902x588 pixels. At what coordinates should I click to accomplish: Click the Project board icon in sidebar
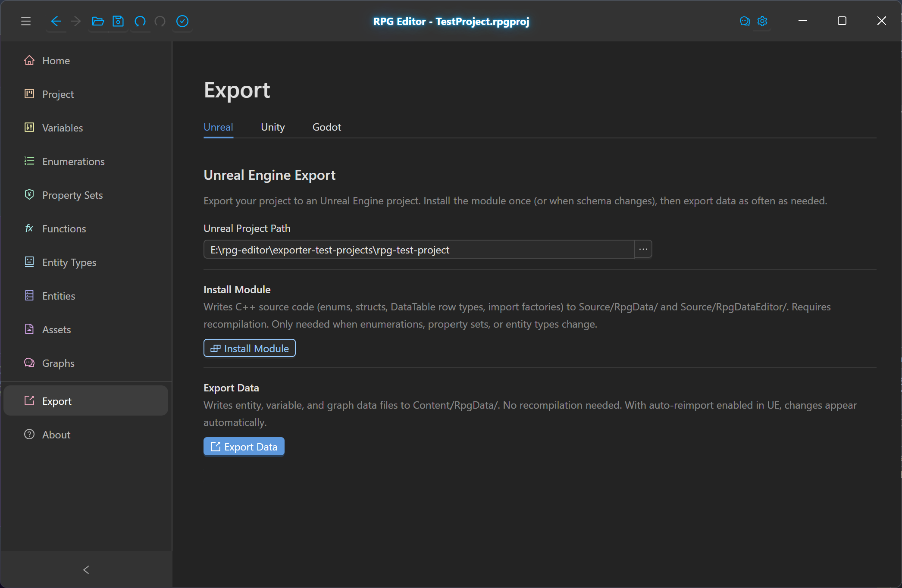29,94
